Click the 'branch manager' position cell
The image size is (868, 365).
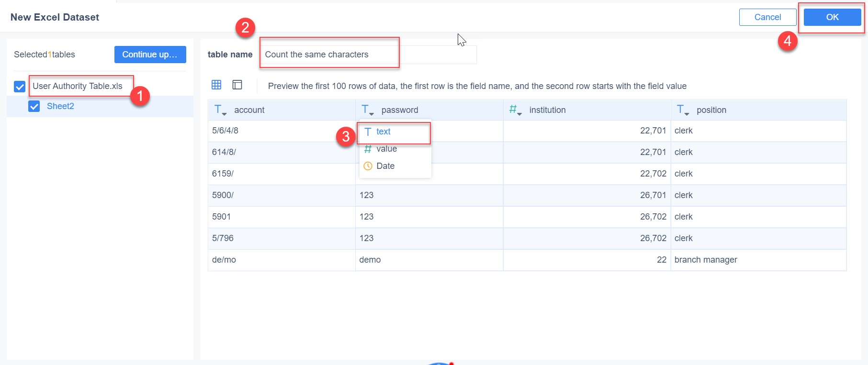tap(706, 260)
